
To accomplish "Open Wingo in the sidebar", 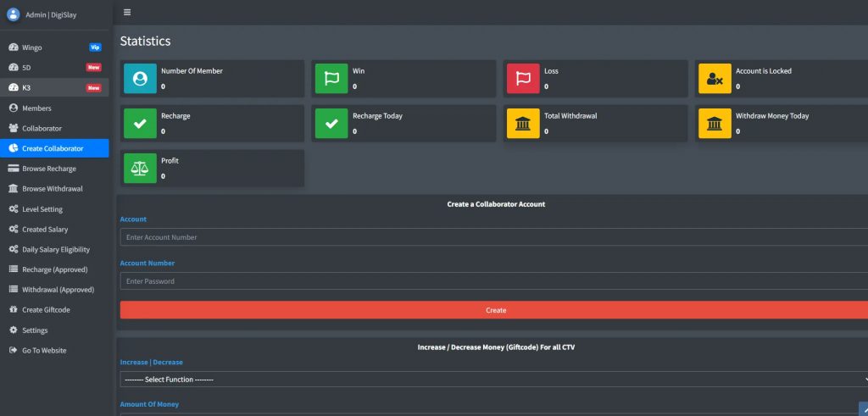I will coord(32,47).
